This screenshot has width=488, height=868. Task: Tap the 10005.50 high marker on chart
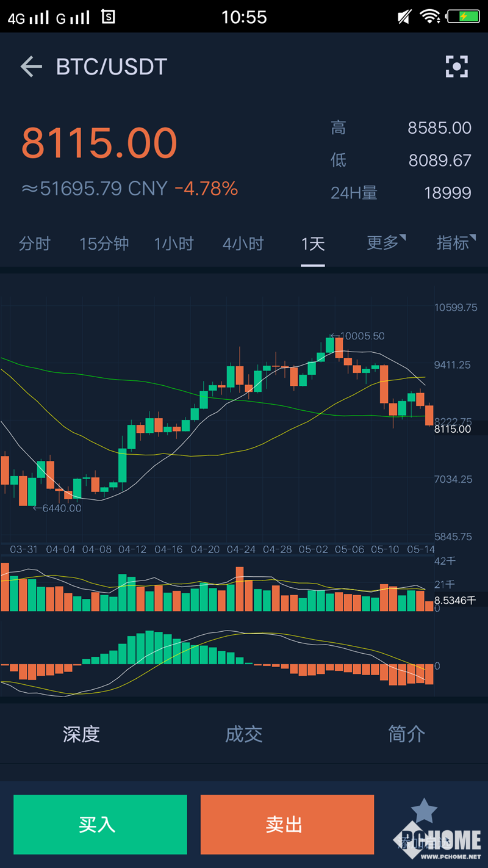pos(356,336)
